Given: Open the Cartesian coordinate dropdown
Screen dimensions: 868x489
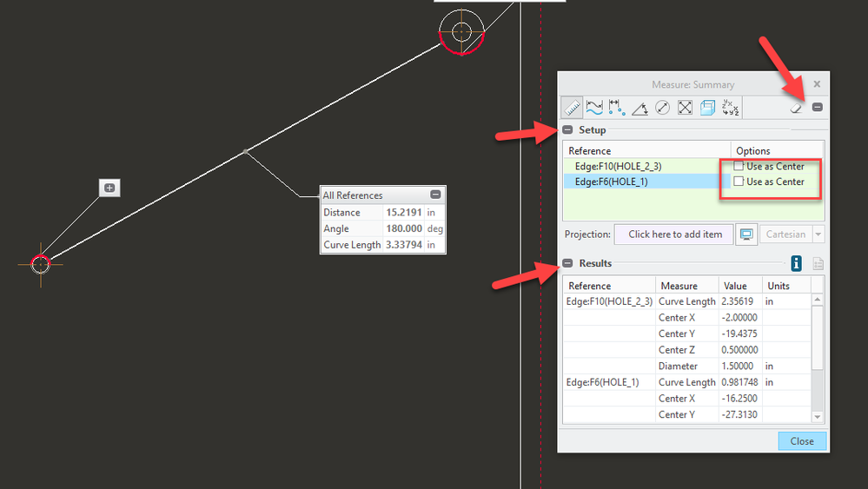Looking at the screenshot, I should tap(818, 235).
